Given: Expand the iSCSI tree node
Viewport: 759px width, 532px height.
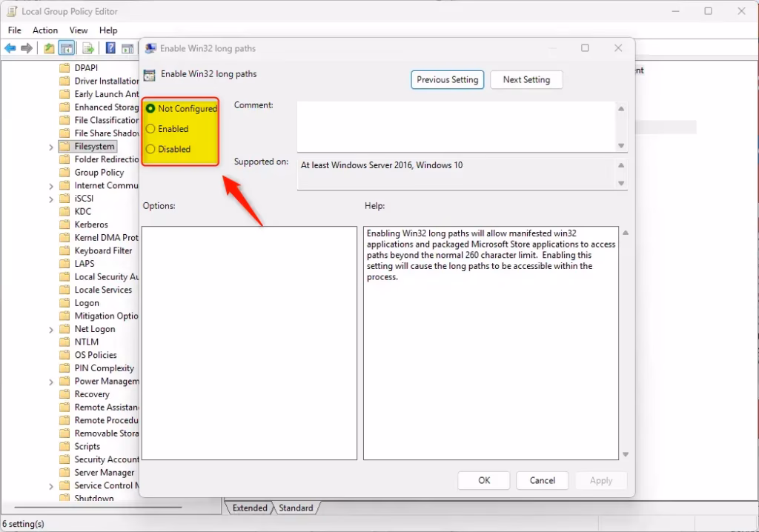Looking at the screenshot, I should coord(51,199).
